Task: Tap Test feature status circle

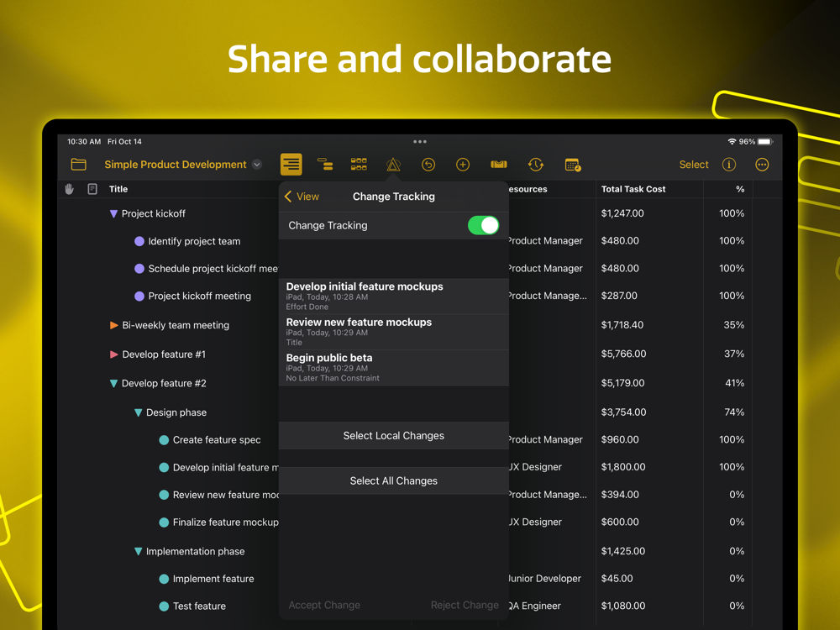Action: [164, 606]
